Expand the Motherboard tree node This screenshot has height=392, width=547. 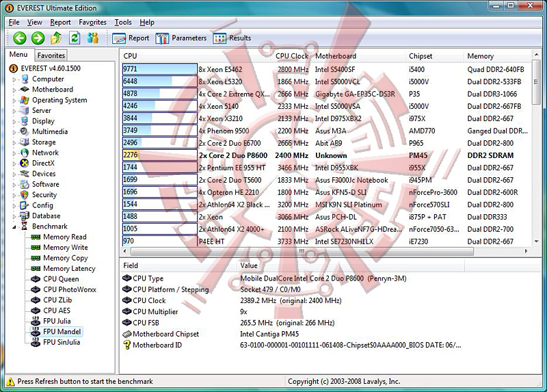click(14, 90)
